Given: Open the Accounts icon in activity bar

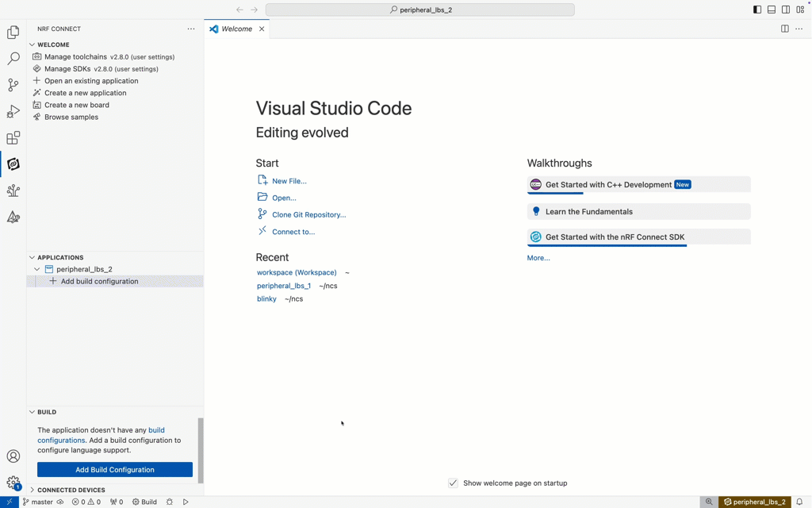Looking at the screenshot, I should [x=13, y=456].
